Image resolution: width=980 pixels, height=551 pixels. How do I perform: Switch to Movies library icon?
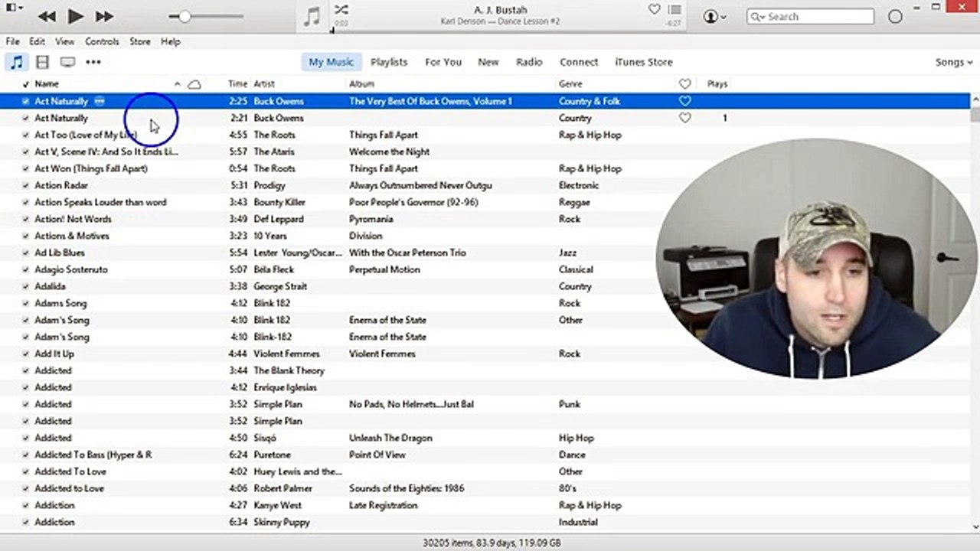pyautogui.click(x=43, y=62)
